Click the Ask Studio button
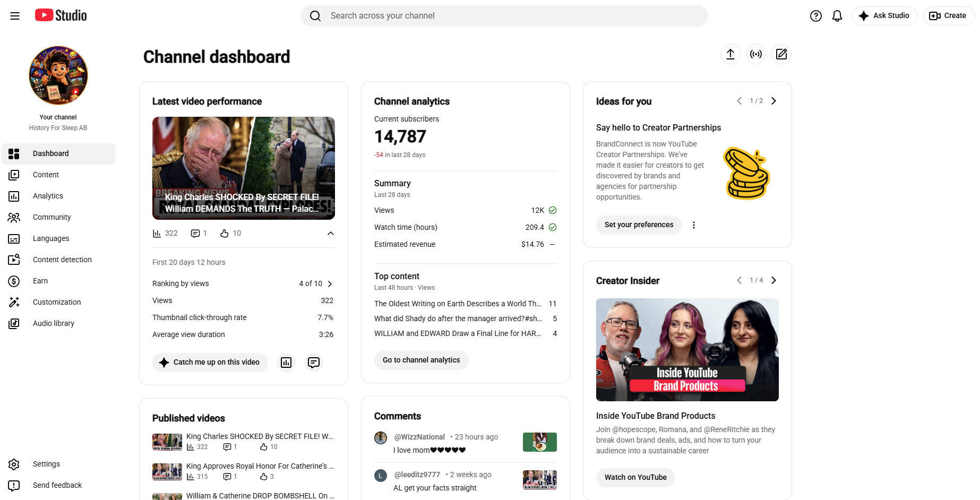 coord(884,16)
